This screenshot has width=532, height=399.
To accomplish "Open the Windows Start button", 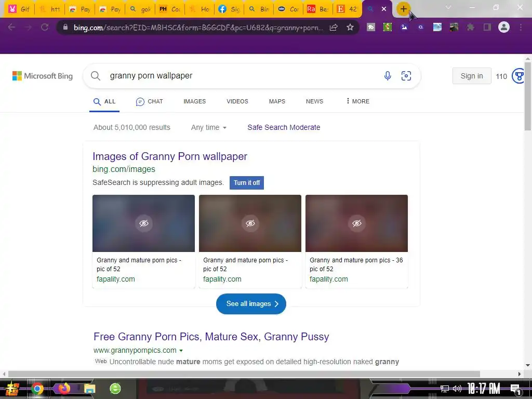I will pos(12,389).
